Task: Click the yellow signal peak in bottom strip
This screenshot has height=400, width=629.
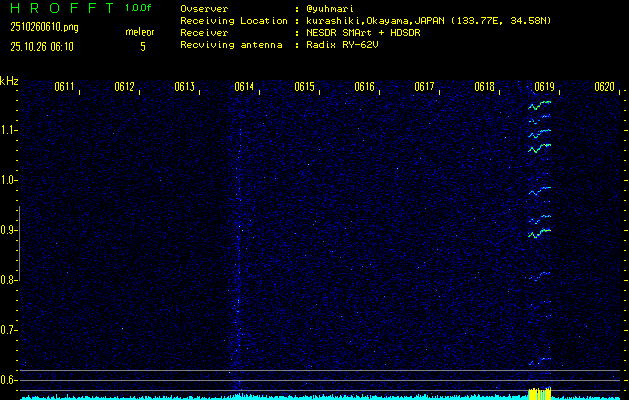Action: point(539,392)
